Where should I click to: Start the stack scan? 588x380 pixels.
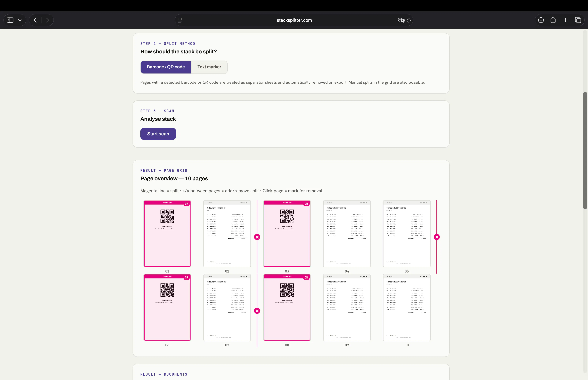[158, 134]
